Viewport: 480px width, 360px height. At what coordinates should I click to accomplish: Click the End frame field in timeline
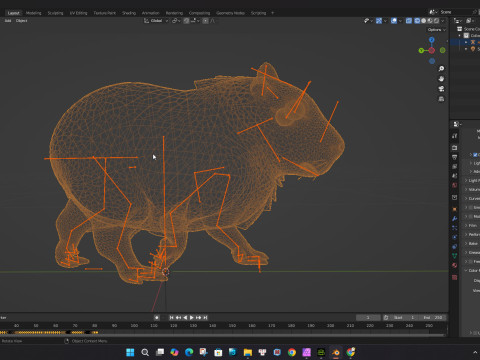pyautogui.click(x=433, y=317)
